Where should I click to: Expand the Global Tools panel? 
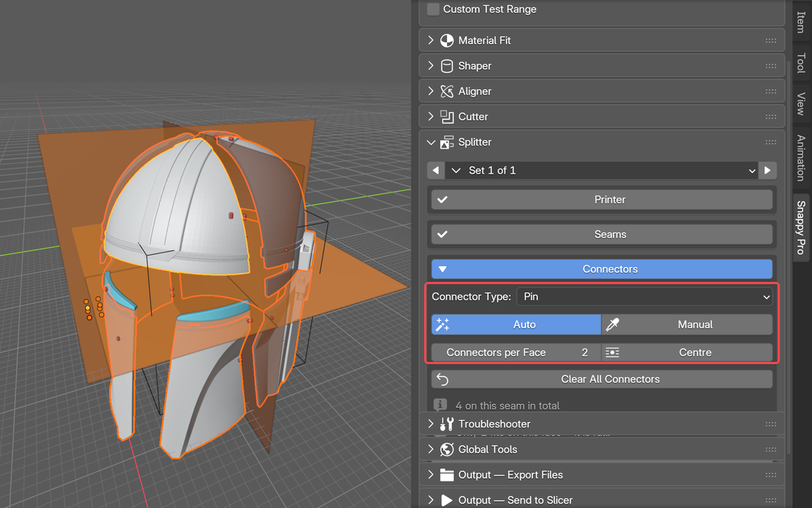pyautogui.click(x=430, y=450)
